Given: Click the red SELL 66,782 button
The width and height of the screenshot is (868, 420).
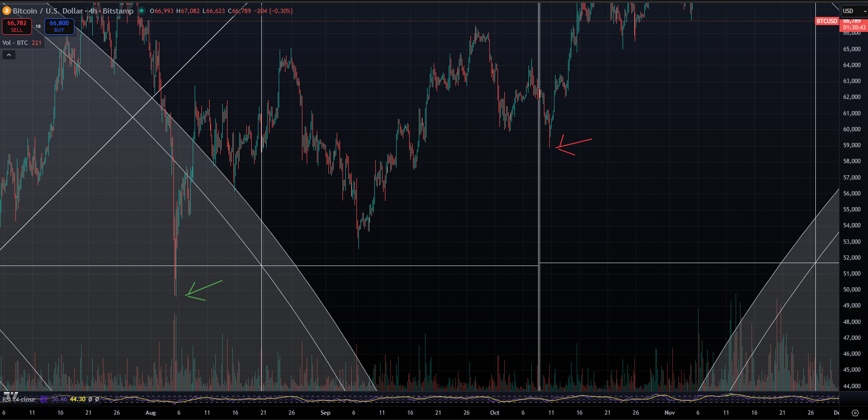Looking at the screenshot, I should pos(17,26).
